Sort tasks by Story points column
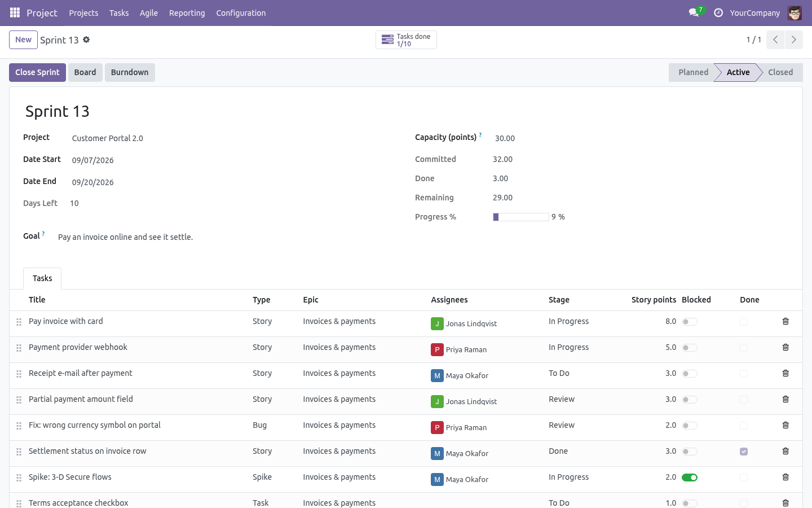The image size is (812, 508). coord(654,300)
